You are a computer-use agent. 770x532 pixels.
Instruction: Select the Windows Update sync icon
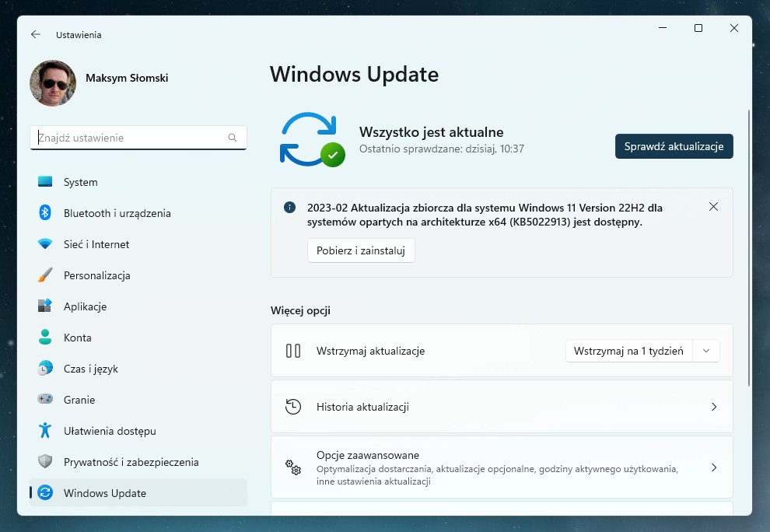tap(47, 493)
